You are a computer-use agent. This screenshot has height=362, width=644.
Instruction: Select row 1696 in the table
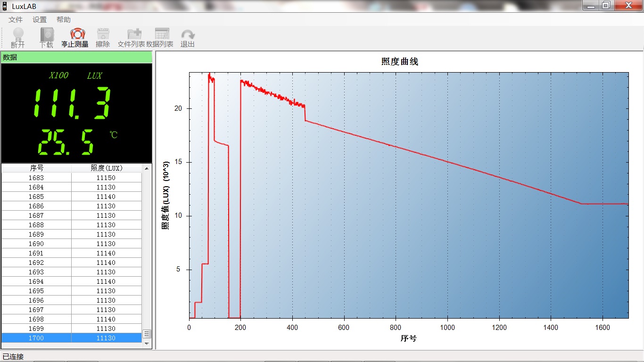click(72, 300)
